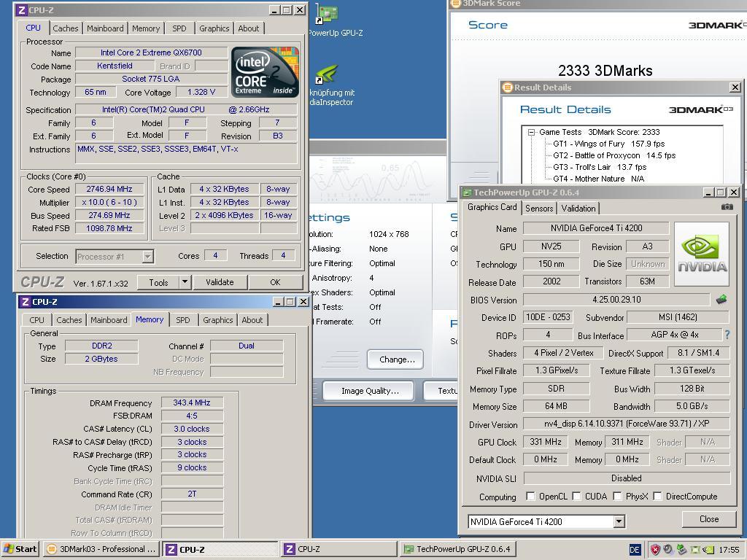Click the Windows Start button
747x560 pixels.
[x=20, y=549]
